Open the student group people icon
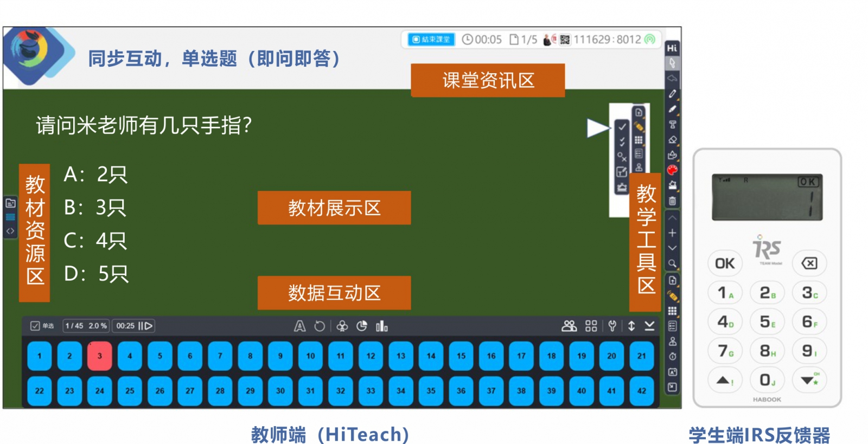The width and height of the screenshot is (868, 444). (569, 326)
